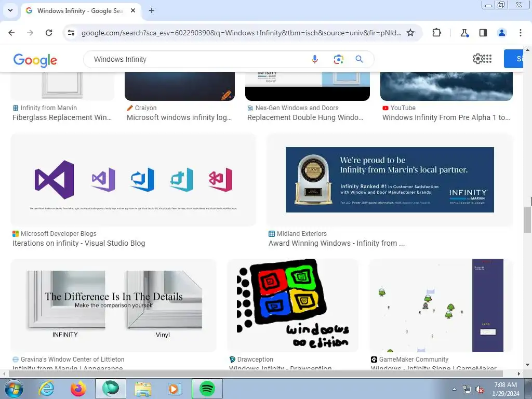
Task: Click the scroll down arrow of the page
Action: tap(527, 364)
